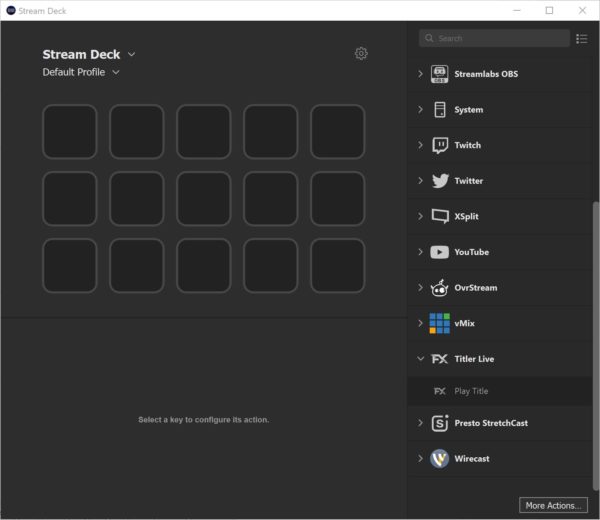Image resolution: width=600 pixels, height=520 pixels.
Task: Expand the Streamlabs OBS category chevron
Action: point(421,74)
